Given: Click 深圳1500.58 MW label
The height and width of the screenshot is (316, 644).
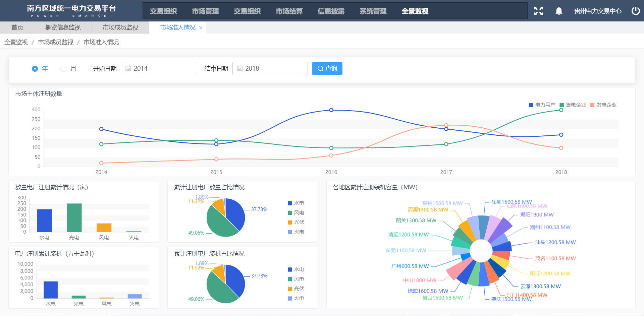Looking at the screenshot, I should point(512,202).
